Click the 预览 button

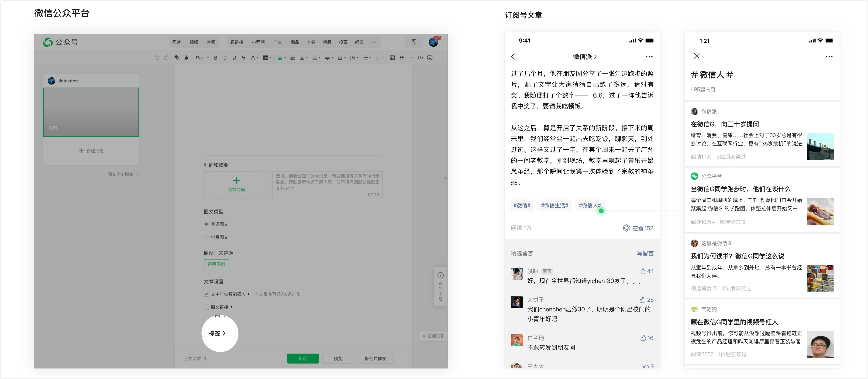(338, 358)
